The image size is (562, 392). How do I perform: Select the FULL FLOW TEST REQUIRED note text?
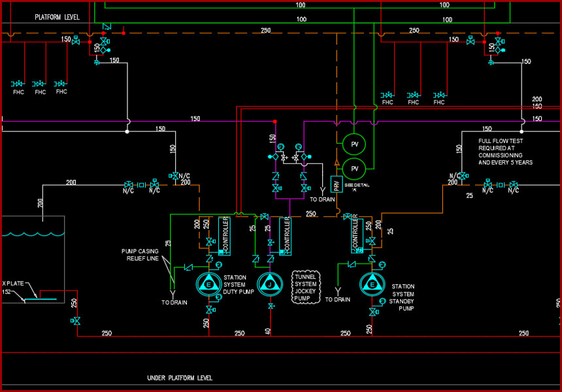505,152
